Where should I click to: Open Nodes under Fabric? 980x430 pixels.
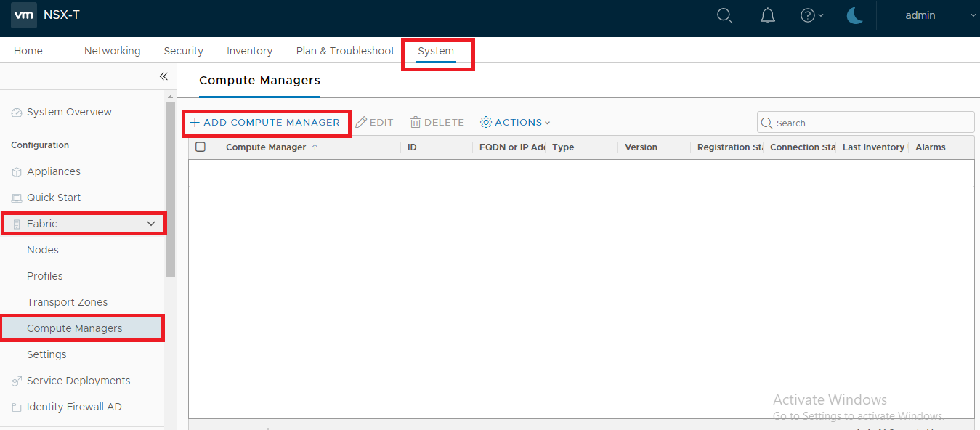click(43, 250)
